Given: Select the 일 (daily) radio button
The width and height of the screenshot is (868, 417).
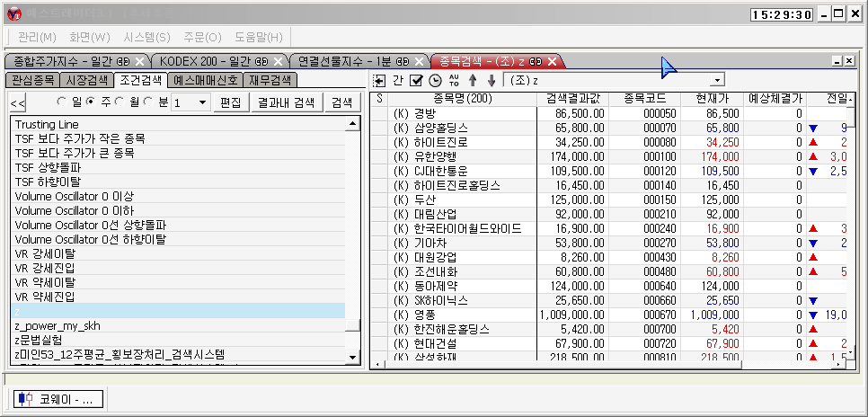Looking at the screenshot, I should tap(63, 102).
